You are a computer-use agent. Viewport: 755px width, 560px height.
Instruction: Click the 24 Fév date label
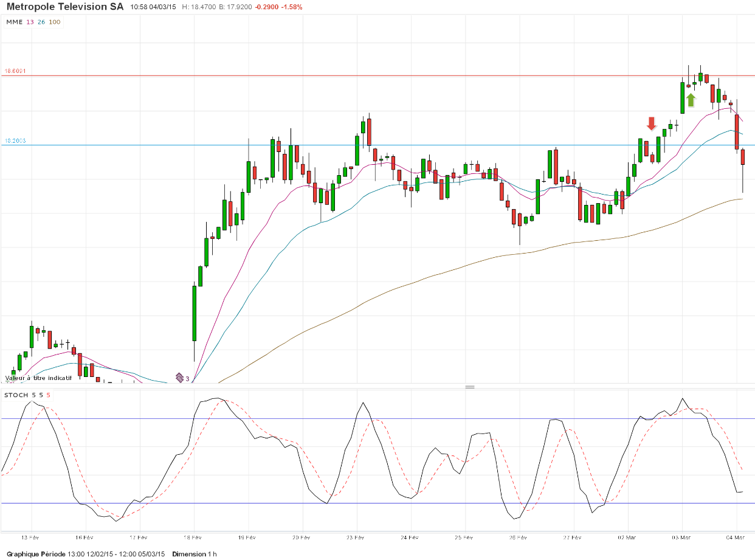[x=410, y=538]
